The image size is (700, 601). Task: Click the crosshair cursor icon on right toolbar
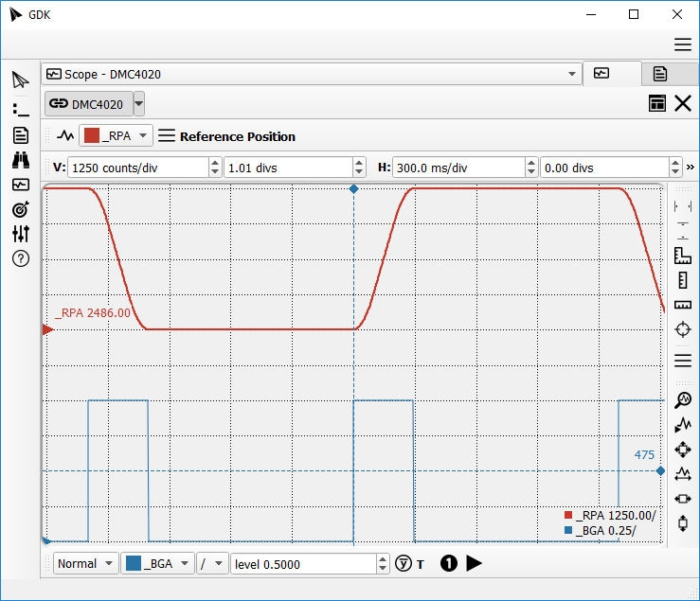tap(682, 329)
